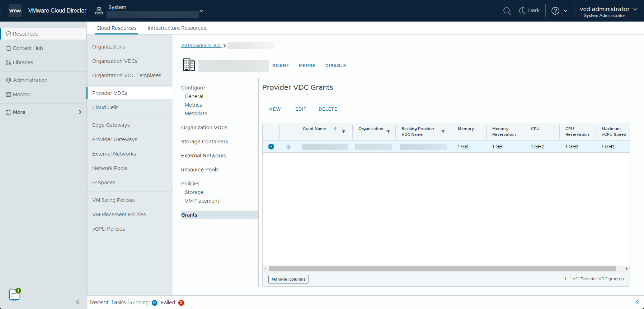The width and height of the screenshot is (644, 309).
Task: Click the MERGE action button
Action: click(x=307, y=66)
